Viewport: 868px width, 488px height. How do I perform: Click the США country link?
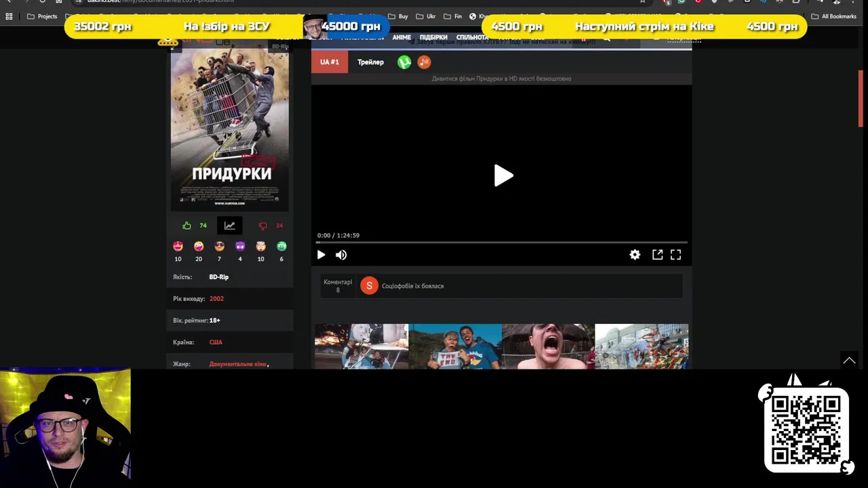click(216, 342)
